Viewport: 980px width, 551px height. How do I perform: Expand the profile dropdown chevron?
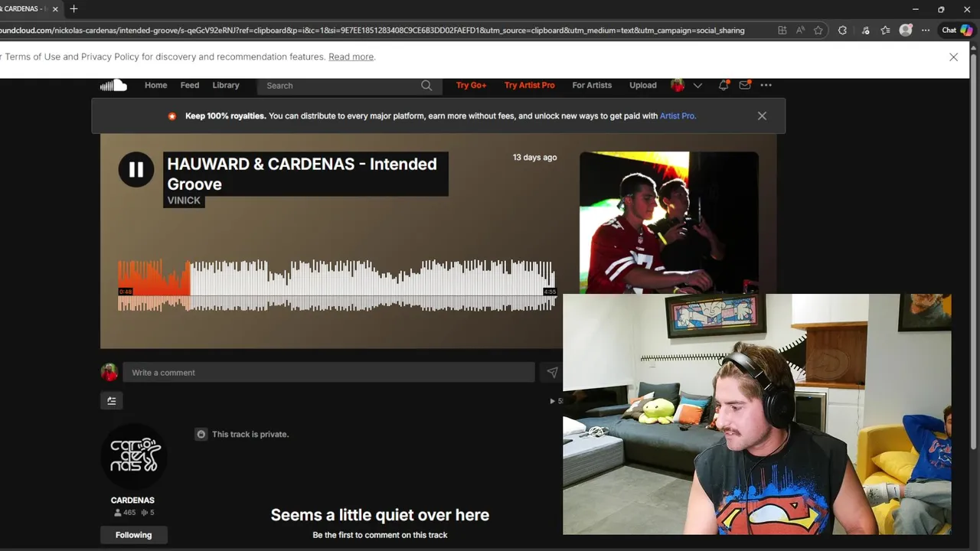[x=697, y=86]
